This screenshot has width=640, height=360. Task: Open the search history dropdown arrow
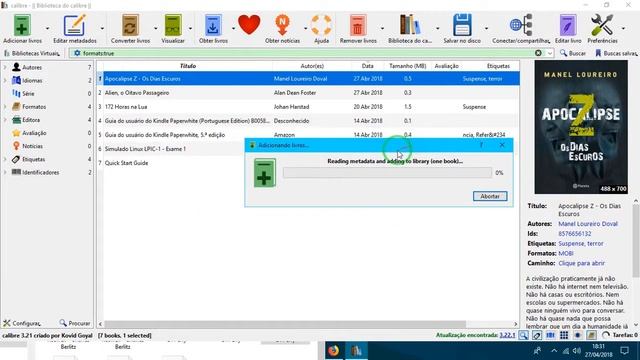[549, 53]
